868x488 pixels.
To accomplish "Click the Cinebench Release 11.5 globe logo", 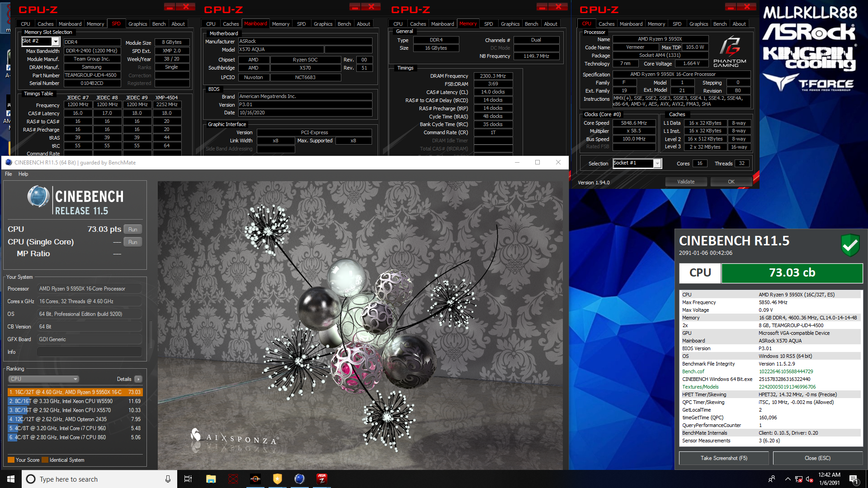I will 38,197.
